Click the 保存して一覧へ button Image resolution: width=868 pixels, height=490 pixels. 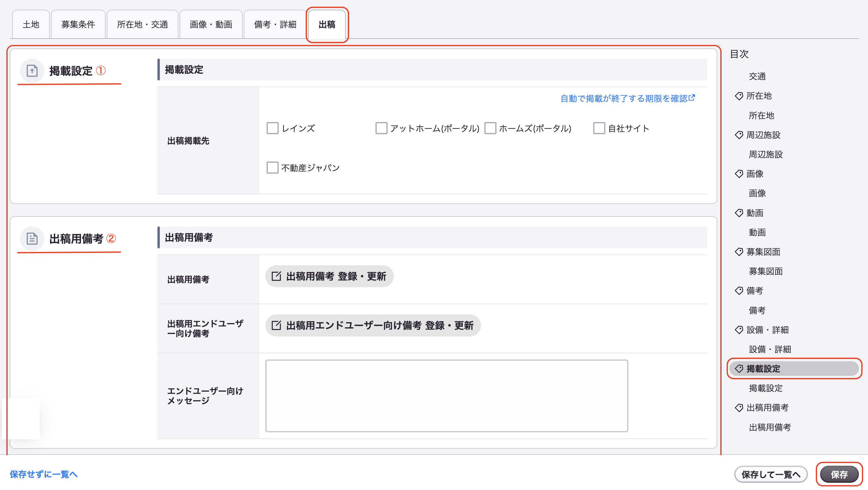point(771,475)
